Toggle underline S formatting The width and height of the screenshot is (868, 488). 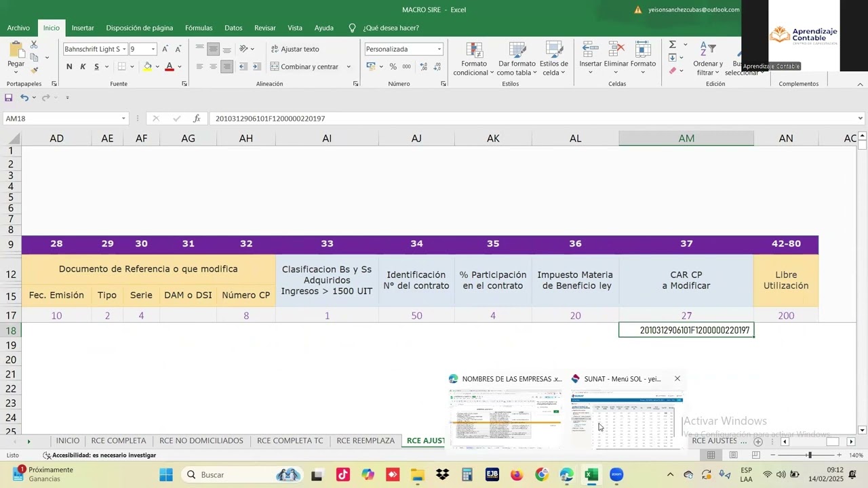[96, 66]
